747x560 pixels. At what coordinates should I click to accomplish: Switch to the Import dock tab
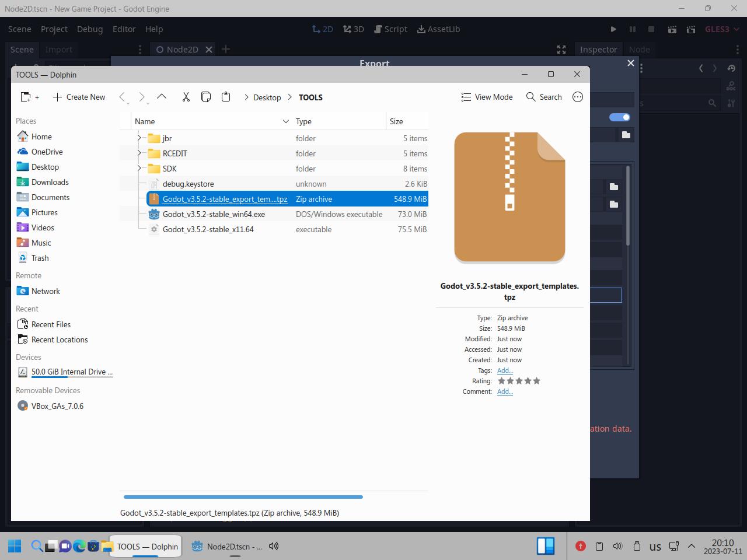click(x=59, y=50)
